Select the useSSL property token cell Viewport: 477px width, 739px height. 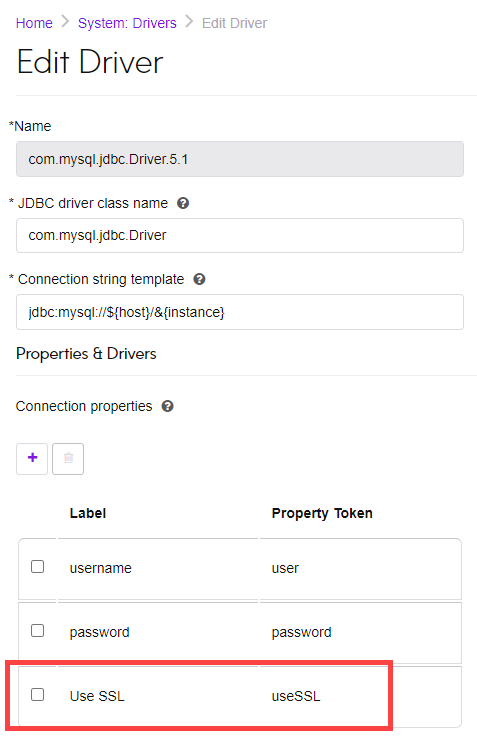tap(296, 696)
